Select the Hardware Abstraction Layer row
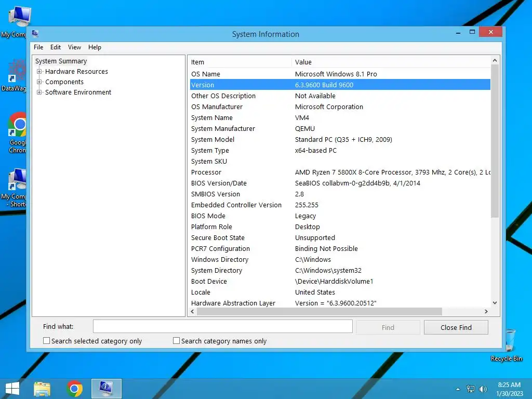This screenshot has height=399, width=532. click(340, 303)
